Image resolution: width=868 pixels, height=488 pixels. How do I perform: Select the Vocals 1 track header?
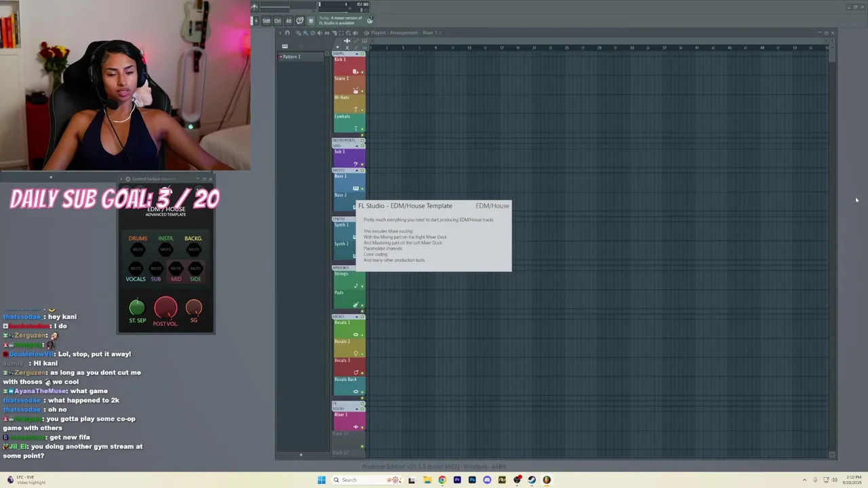[x=349, y=329]
